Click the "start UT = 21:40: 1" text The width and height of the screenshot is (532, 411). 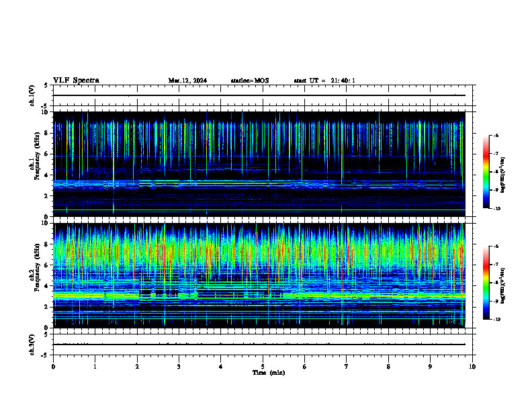324,81
